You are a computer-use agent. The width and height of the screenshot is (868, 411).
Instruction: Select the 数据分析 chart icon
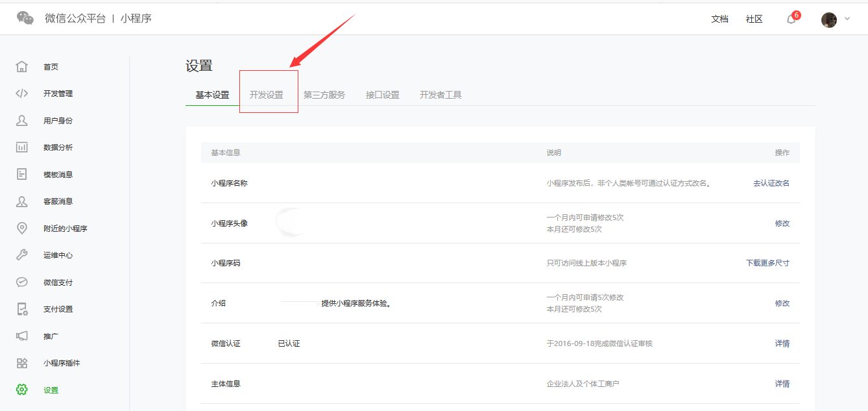point(22,147)
